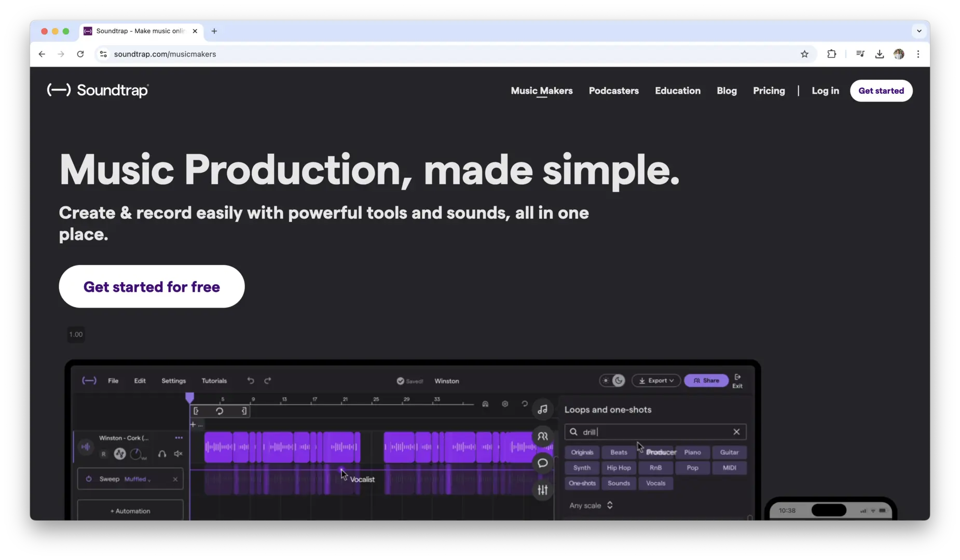
Task: Open the chat speech bubble icon
Action: pyautogui.click(x=543, y=463)
